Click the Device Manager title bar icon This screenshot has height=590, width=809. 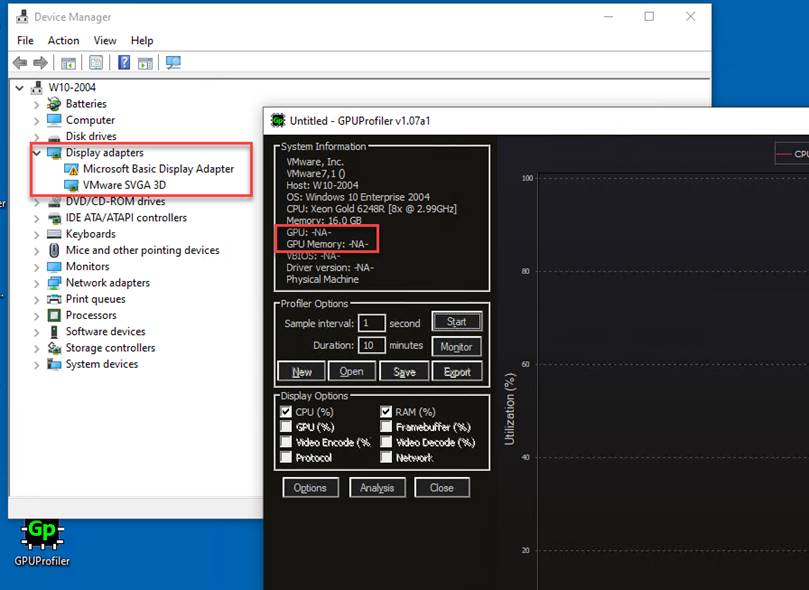[x=22, y=17]
